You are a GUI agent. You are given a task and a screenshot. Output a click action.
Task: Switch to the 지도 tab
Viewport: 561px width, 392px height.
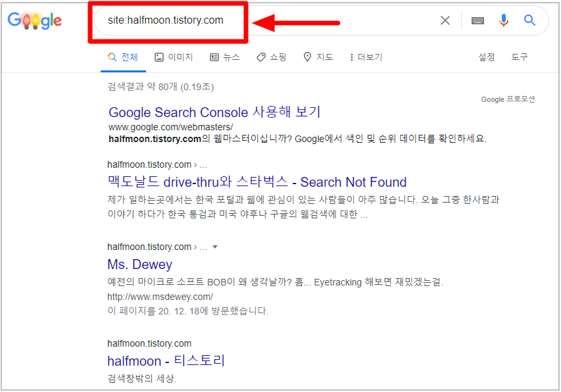tap(318, 57)
